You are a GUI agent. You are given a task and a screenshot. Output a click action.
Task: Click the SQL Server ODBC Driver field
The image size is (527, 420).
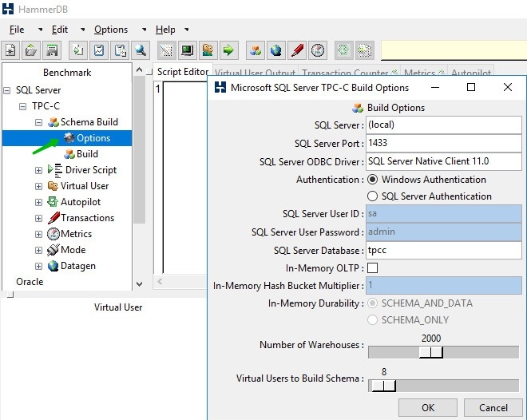pyautogui.click(x=444, y=161)
